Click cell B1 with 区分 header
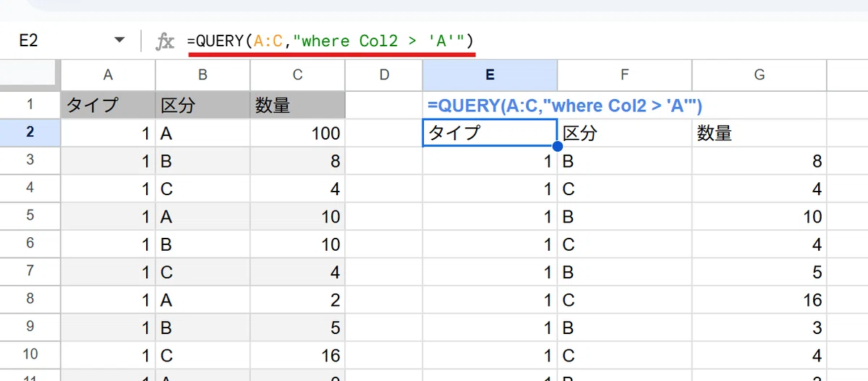Image resolution: width=868 pixels, height=381 pixels. point(203,105)
